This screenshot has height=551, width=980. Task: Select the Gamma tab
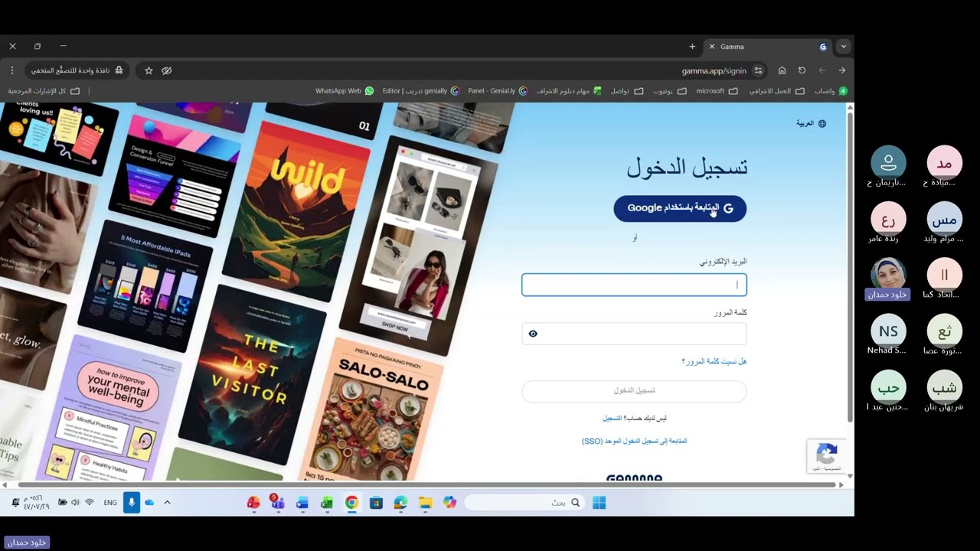click(x=768, y=47)
